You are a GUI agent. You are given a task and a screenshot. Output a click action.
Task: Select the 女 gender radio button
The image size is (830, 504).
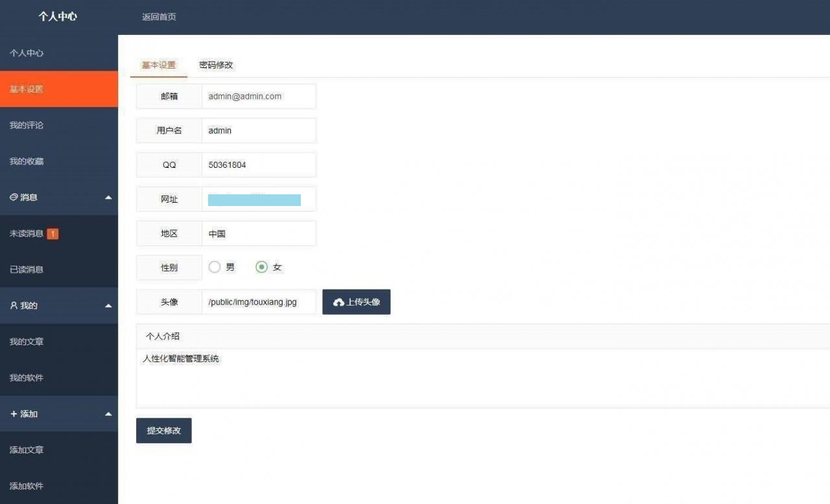coord(262,267)
